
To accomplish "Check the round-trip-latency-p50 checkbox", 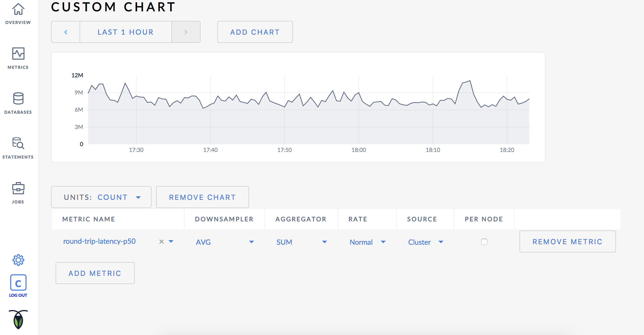I will click(484, 241).
